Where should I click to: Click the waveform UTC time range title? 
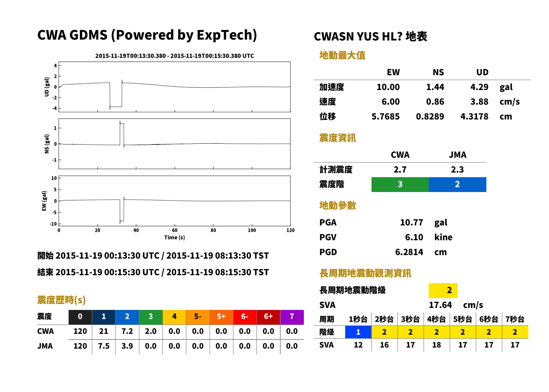[x=174, y=56]
